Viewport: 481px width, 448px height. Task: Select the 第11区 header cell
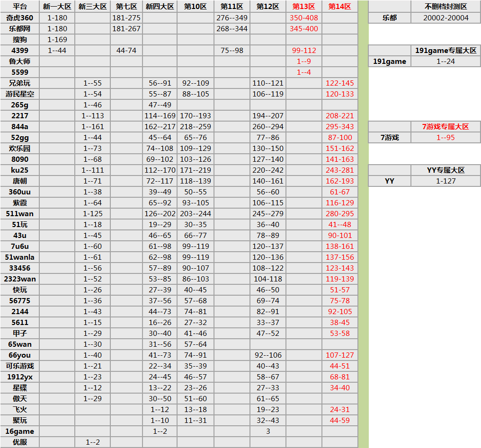232,7
